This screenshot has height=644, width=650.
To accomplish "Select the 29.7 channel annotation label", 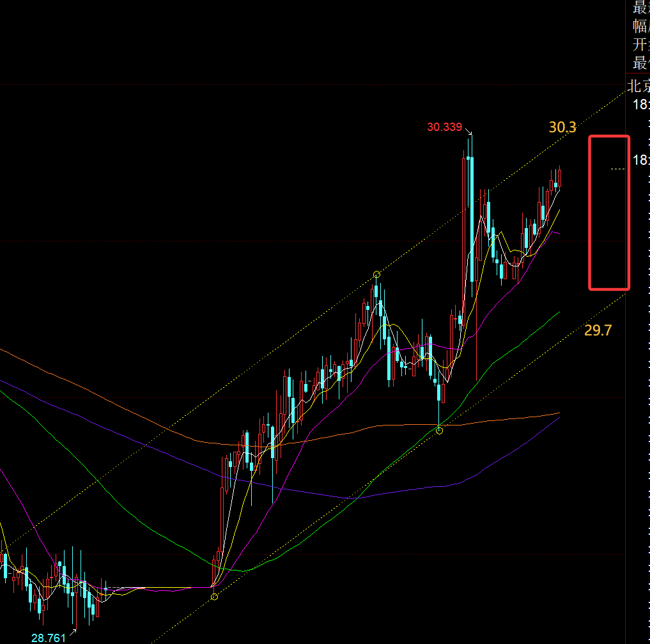I will (598, 330).
